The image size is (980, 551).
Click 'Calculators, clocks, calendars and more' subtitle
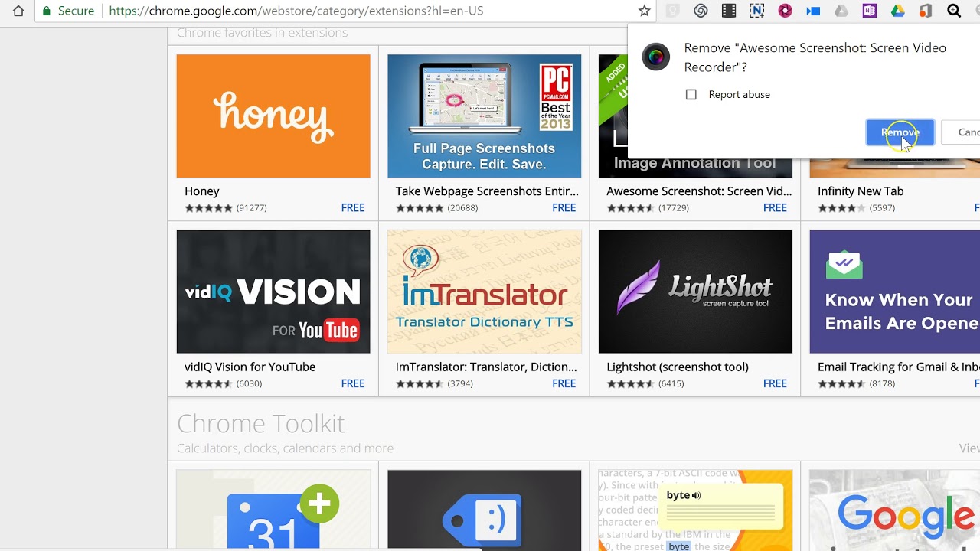285,448
